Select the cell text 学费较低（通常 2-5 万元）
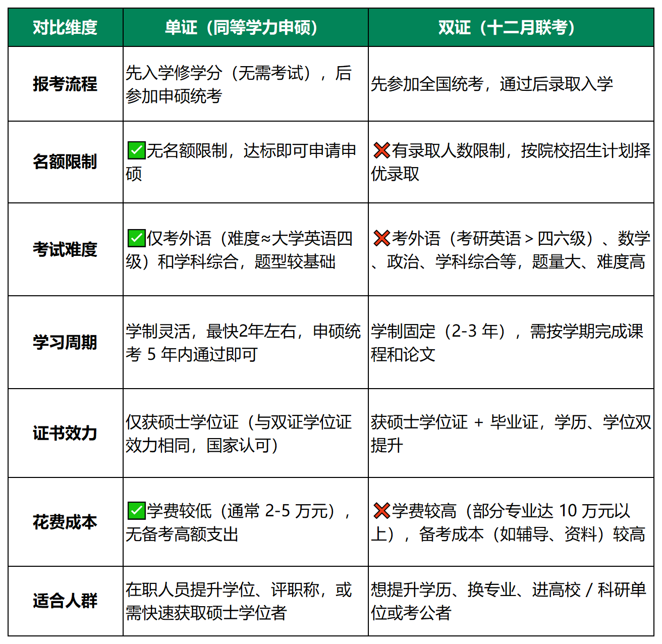The image size is (662, 644). pyautogui.click(x=239, y=522)
